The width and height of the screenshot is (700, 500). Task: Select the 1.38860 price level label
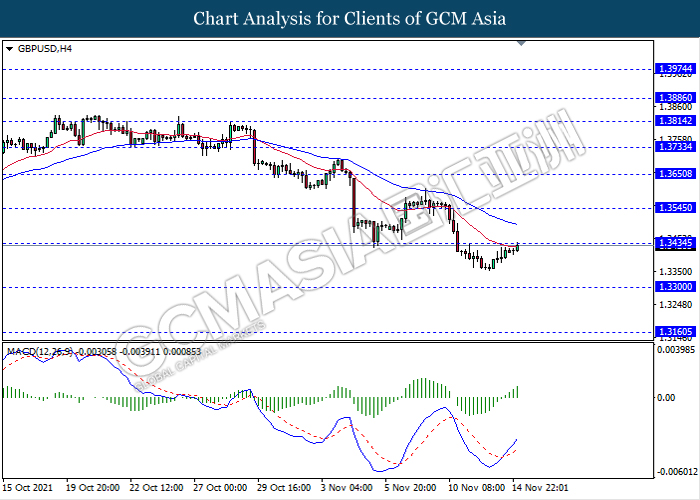[x=675, y=98]
